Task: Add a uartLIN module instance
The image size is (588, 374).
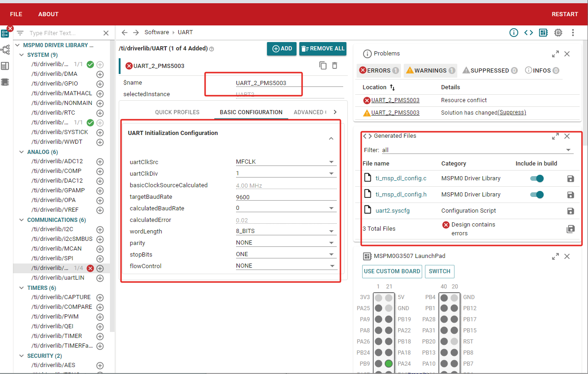Action: 100,278
